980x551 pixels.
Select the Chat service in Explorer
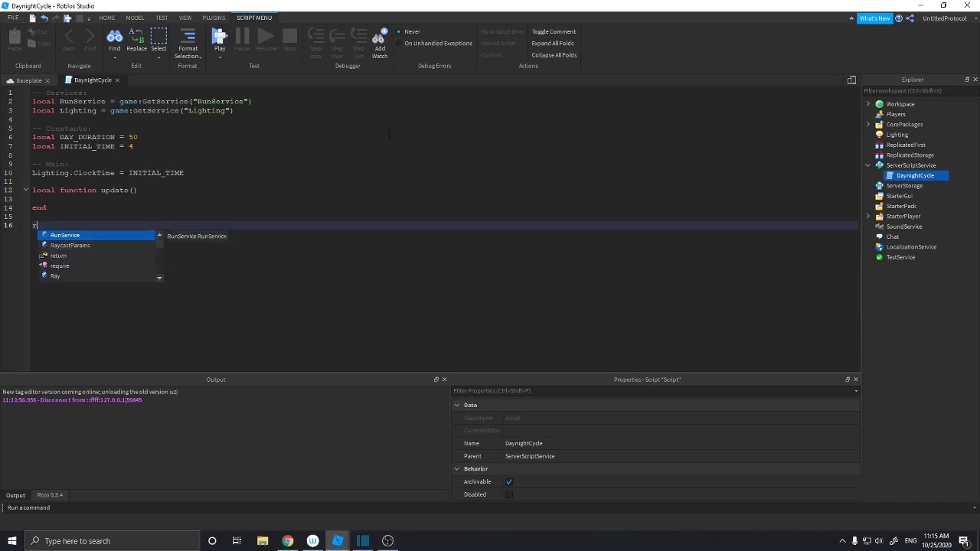[x=892, y=236]
